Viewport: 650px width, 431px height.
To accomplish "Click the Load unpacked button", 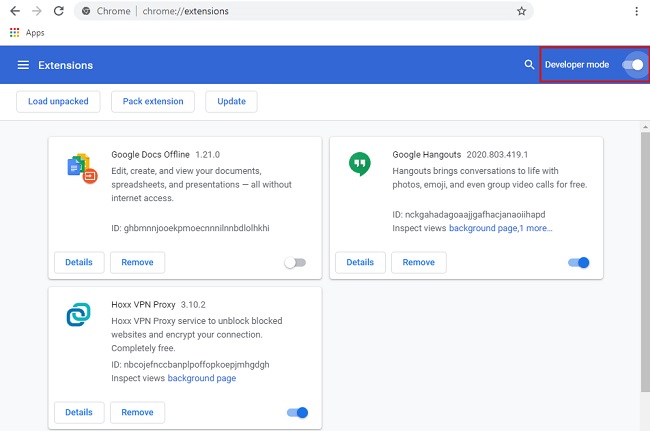I will pyautogui.click(x=58, y=101).
